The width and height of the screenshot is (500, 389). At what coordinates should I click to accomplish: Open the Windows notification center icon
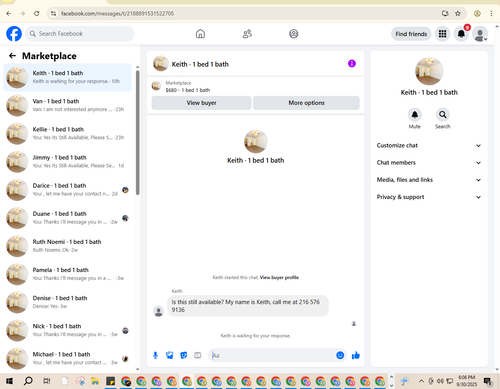click(x=488, y=381)
